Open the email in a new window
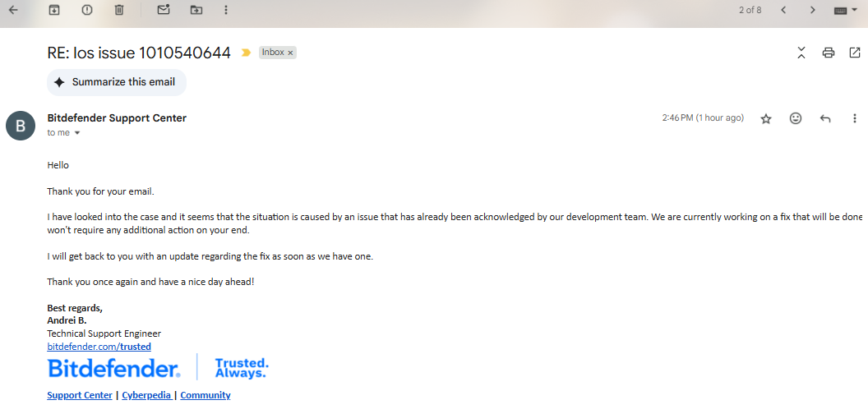The width and height of the screenshot is (868, 414). tap(855, 53)
